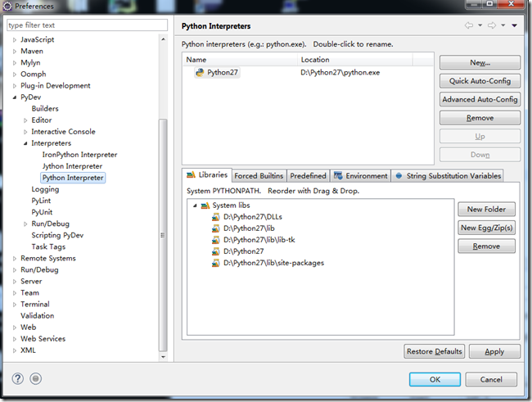Viewport: 532px width, 402px height.
Task: Click the Apply button
Action: tap(494, 351)
